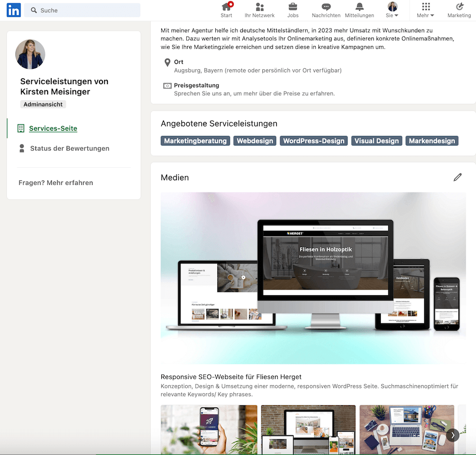This screenshot has width=476, height=455.
Task: Click the Adminansicht badge
Action: tap(43, 104)
